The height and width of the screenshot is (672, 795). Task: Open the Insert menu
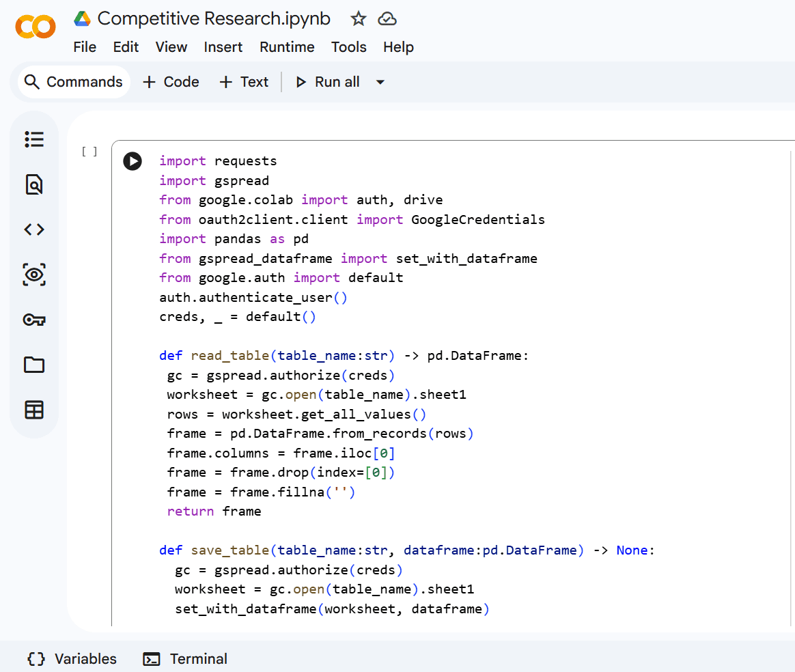pyautogui.click(x=223, y=47)
